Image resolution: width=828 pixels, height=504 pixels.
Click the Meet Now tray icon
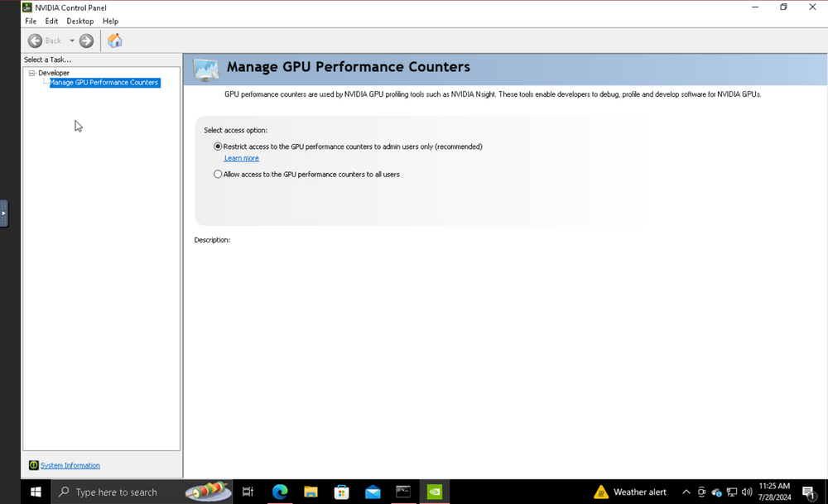(701, 492)
